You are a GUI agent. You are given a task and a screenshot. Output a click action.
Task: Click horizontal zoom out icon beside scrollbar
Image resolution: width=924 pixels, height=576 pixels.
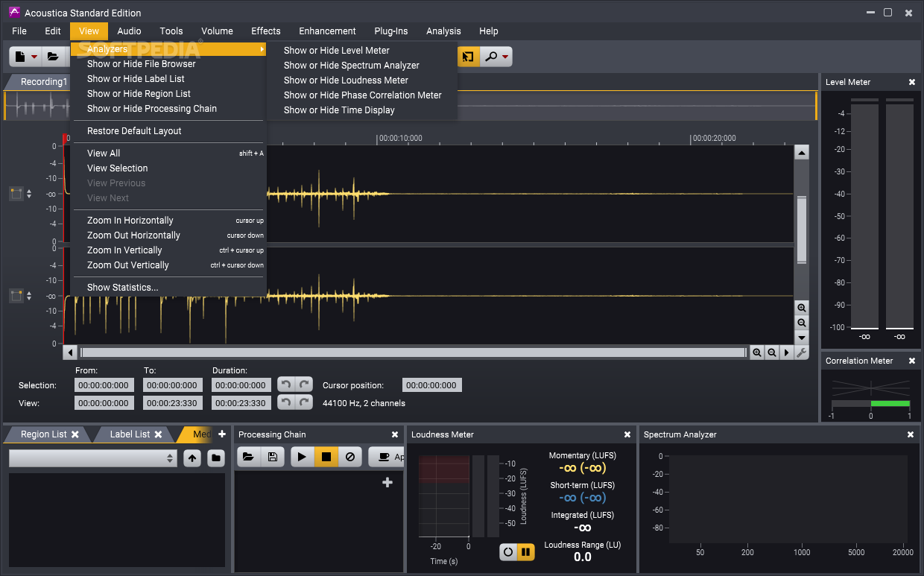point(772,352)
